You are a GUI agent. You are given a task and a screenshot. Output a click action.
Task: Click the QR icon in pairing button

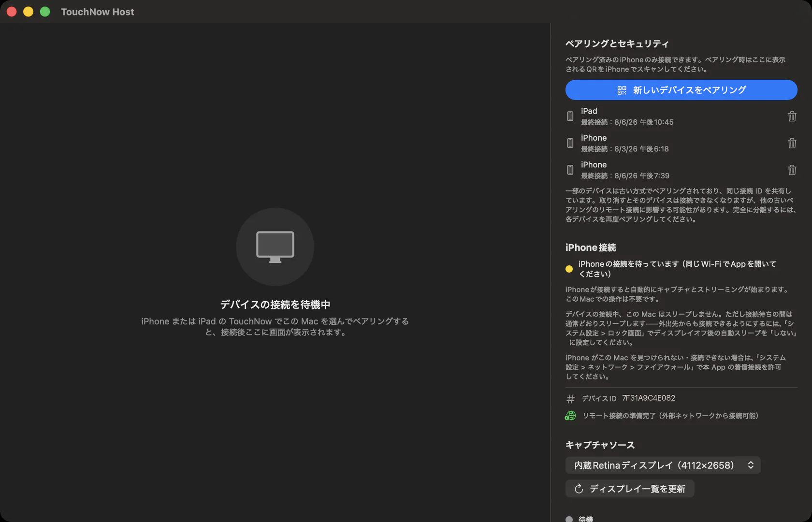622,90
